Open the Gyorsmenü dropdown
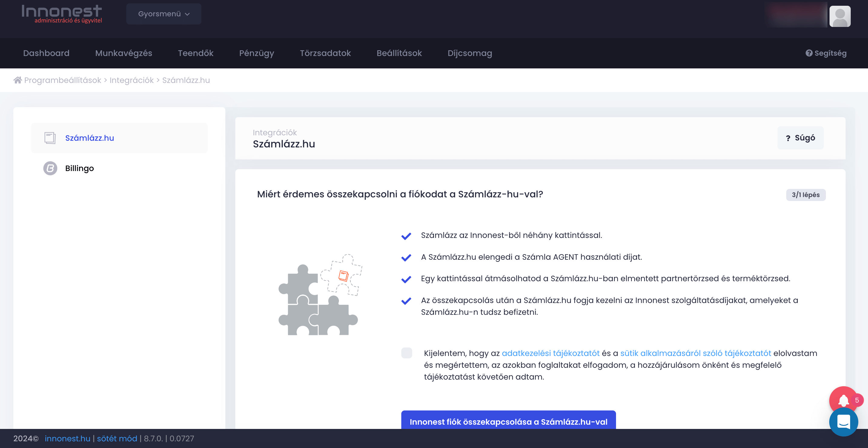Screen dimensions: 868x448 coord(164,14)
